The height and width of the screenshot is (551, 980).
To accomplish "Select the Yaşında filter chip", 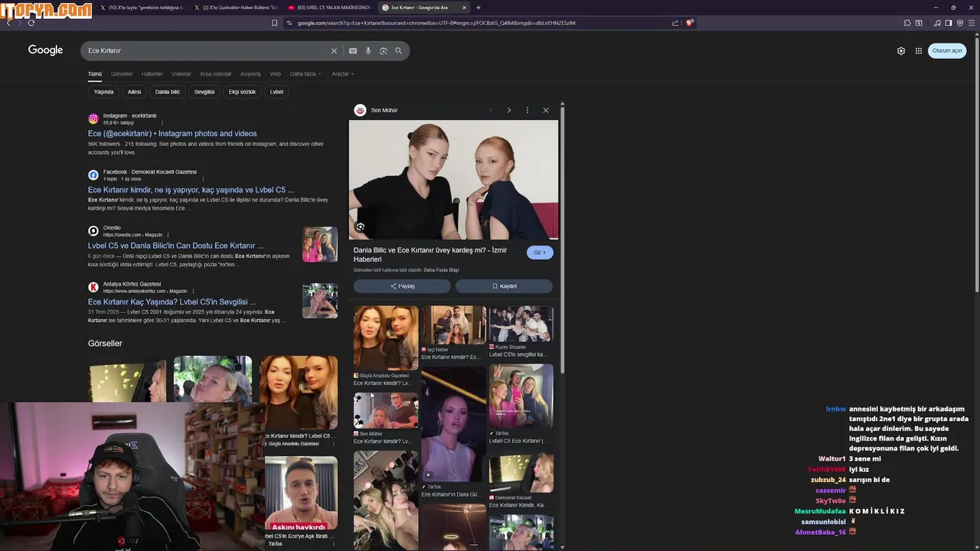I will (x=103, y=92).
